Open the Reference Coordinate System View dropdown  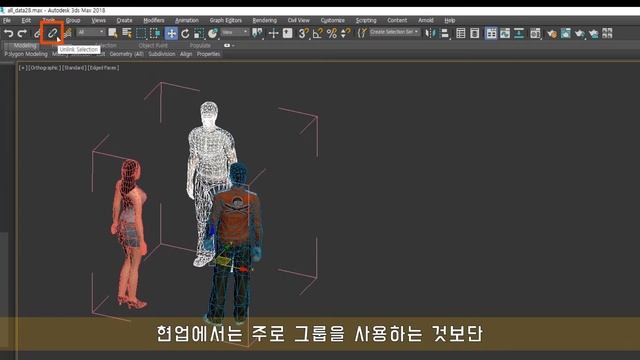(x=235, y=32)
